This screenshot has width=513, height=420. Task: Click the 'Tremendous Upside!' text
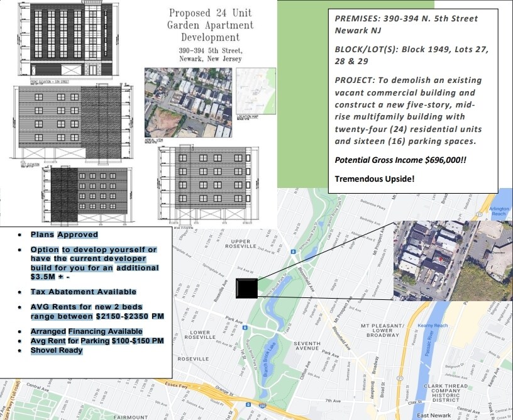coord(375,179)
